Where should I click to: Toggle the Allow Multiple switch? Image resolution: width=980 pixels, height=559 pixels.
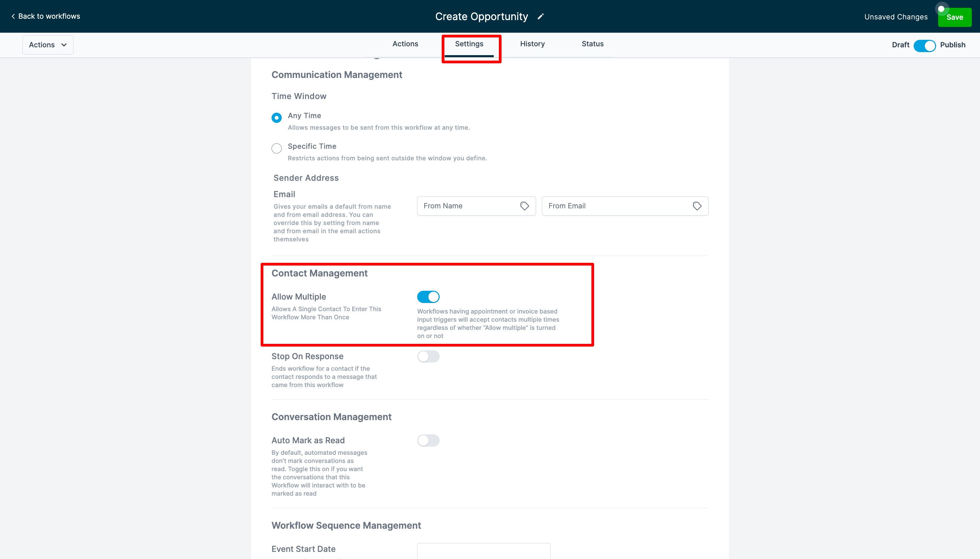point(428,297)
